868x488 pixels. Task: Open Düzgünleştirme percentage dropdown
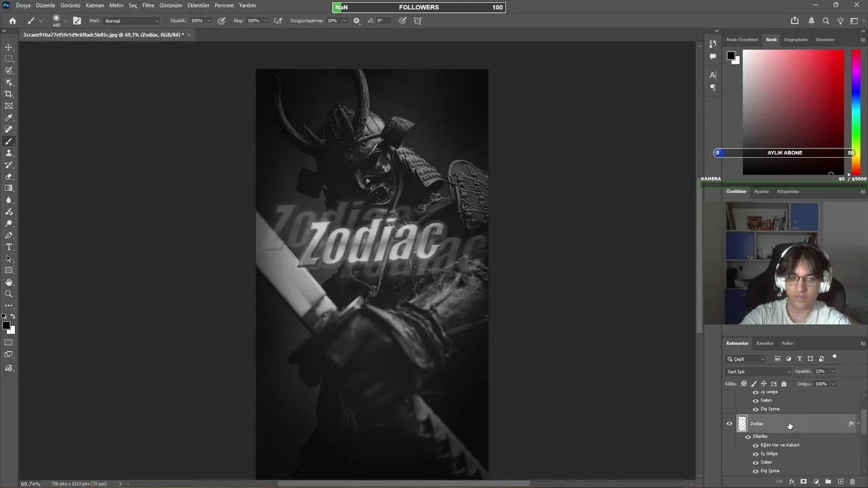pos(344,21)
